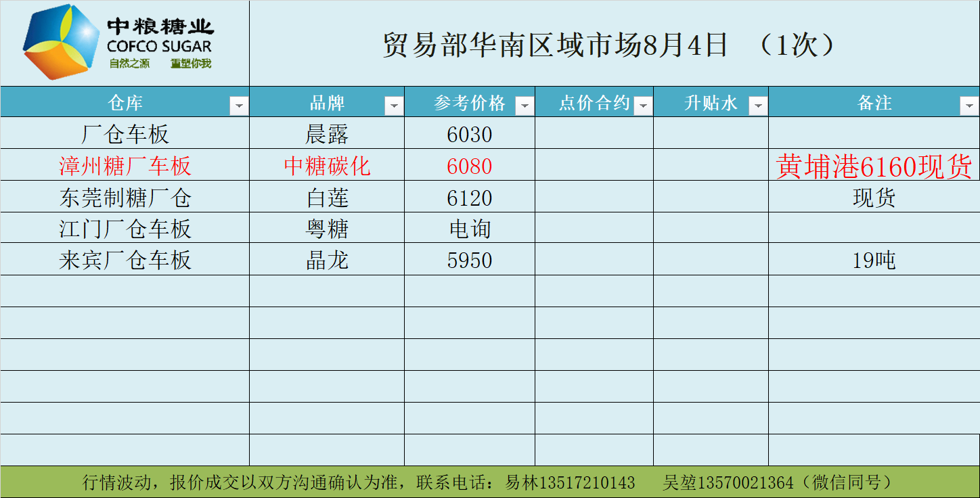Expand the 品牌 filter dropdown arrow
The image size is (980, 498).
394,106
